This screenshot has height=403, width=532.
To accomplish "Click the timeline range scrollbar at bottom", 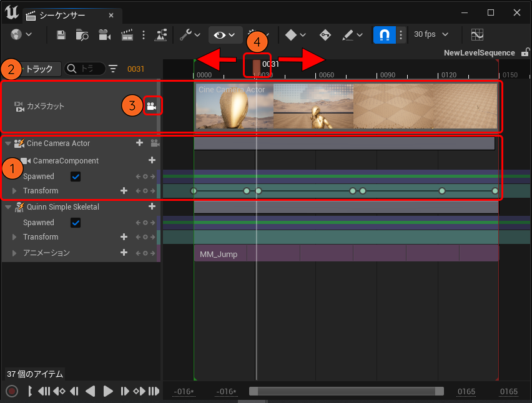I will (346, 391).
